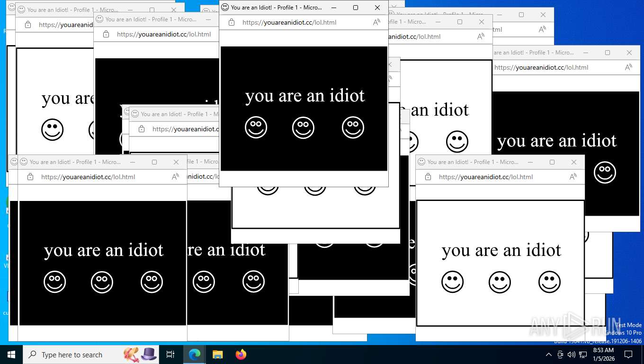
Task: Open the volume control in system tray
Action: click(x=571, y=355)
